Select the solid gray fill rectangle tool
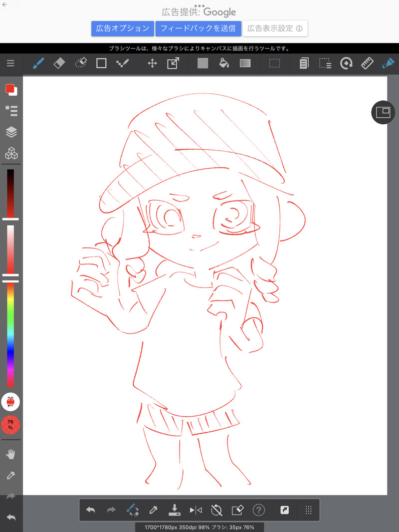Image resolution: width=399 pixels, height=532 pixels. click(x=202, y=63)
